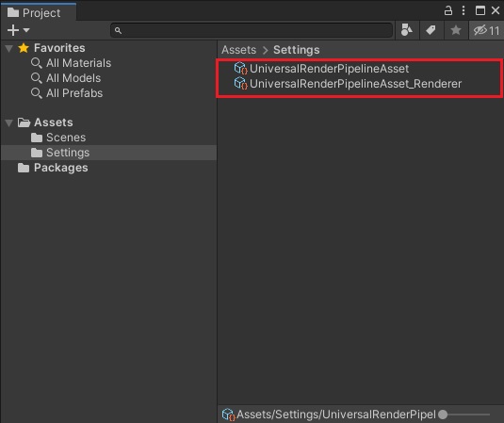The height and width of the screenshot is (423, 504).
Task: Select All Materials saved search
Action: point(78,63)
